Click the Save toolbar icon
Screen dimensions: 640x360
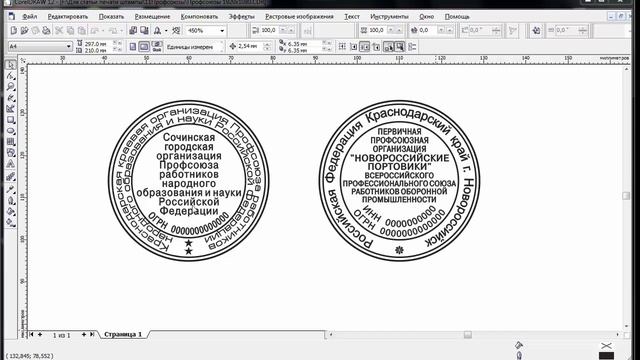pyautogui.click(x=35, y=31)
